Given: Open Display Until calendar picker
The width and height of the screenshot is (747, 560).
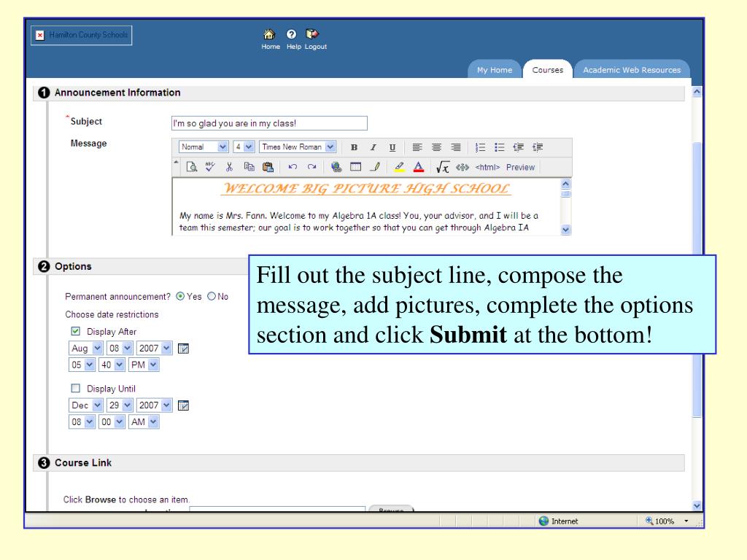Looking at the screenshot, I should [x=183, y=405].
